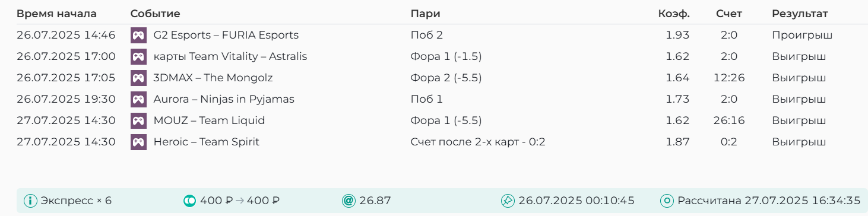
Task: Click the odds @ icon beside 26.87
Action: tap(349, 201)
